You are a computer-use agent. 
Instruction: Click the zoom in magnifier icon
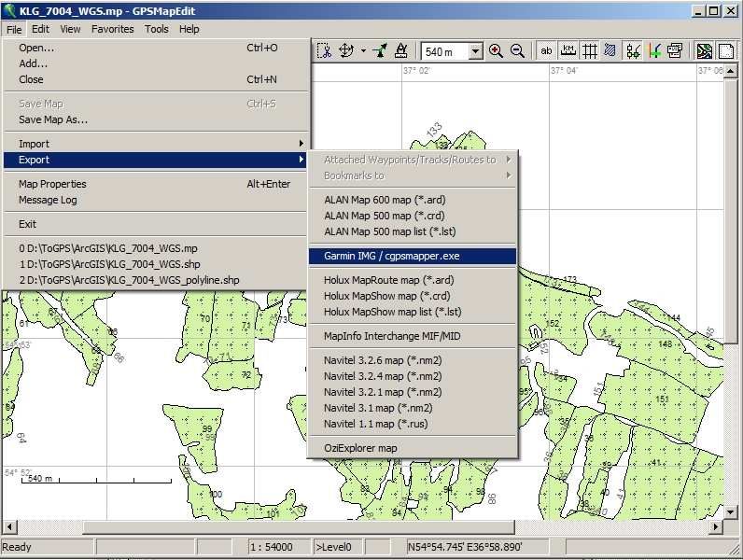coord(496,50)
